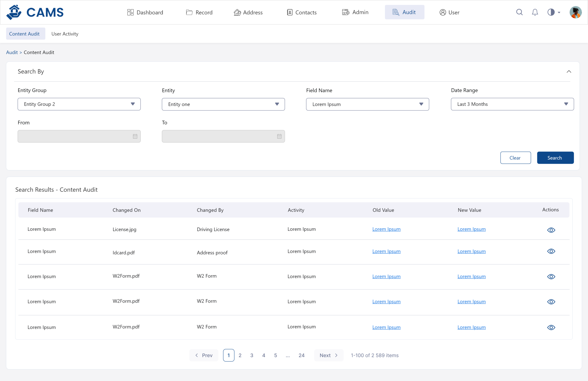Click the CAMS logo icon
This screenshot has height=381, width=588.
14,12
